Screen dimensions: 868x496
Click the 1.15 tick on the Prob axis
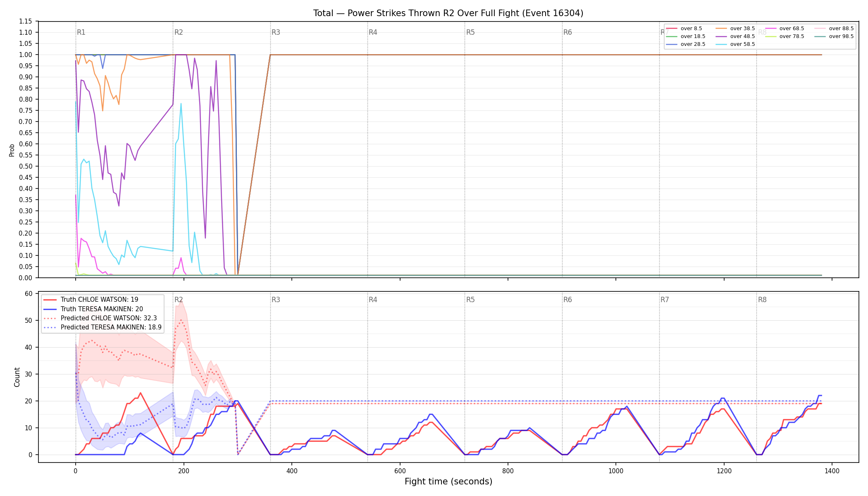click(26, 21)
